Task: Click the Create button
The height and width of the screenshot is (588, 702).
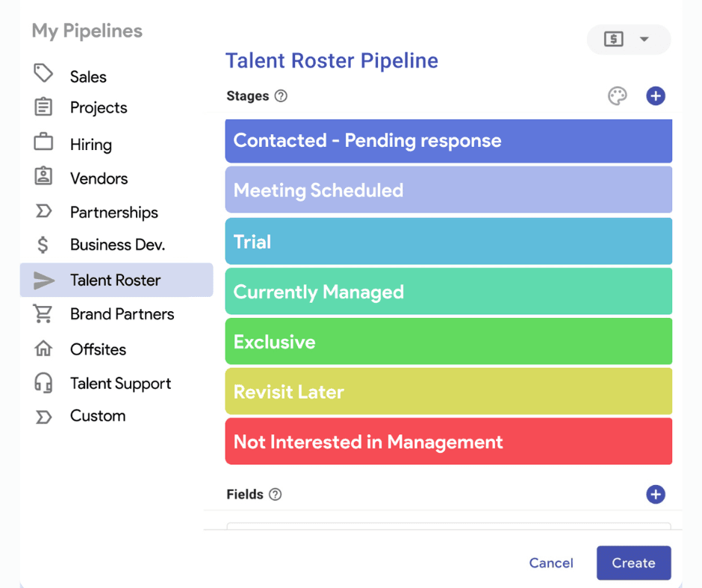Action: click(x=633, y=563)
